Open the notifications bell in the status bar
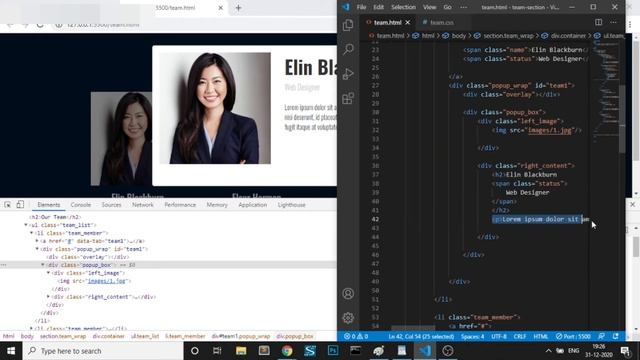Viewport: 640px width, 360px height. (616, 336)
